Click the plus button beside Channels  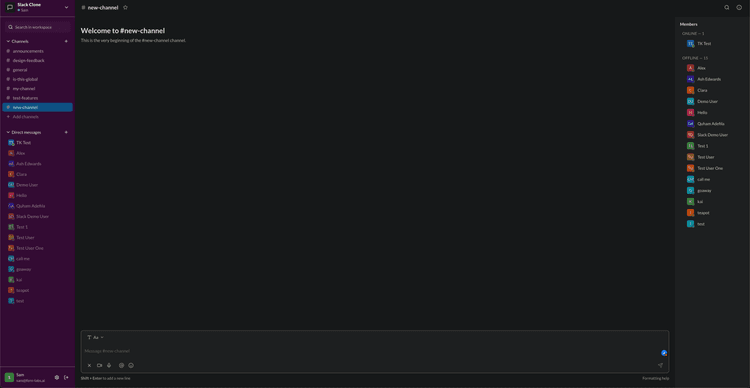[66, 41]
